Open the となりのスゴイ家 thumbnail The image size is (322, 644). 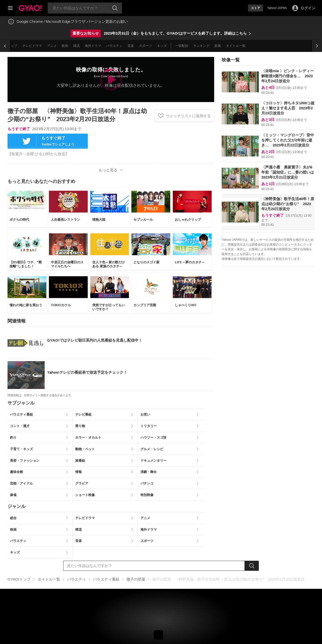click(151, 244)
